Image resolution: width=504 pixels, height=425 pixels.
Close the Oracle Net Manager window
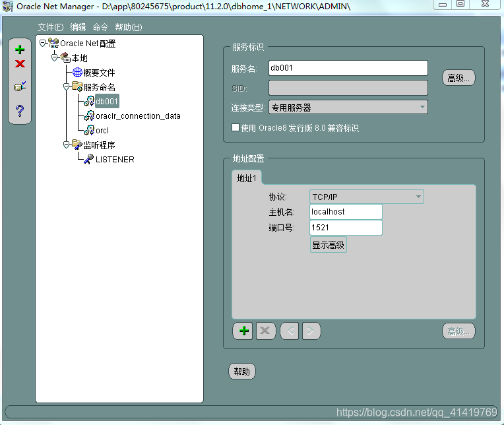(486, 4)
